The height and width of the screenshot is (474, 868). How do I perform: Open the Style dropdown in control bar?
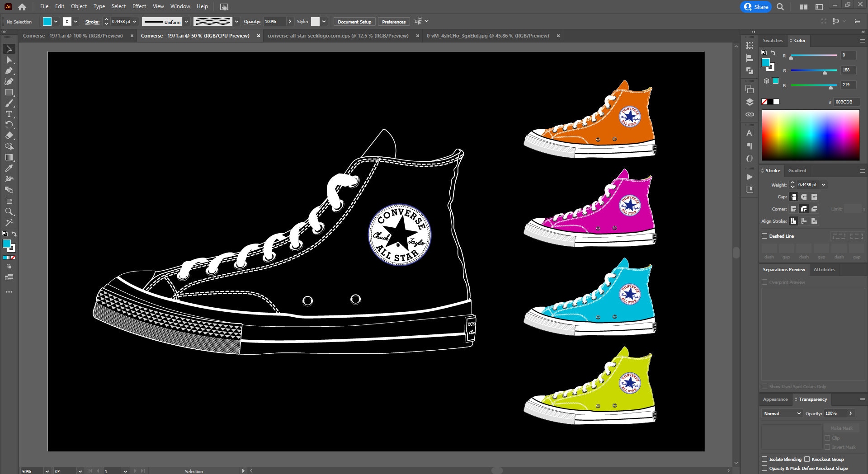[324, 22]
